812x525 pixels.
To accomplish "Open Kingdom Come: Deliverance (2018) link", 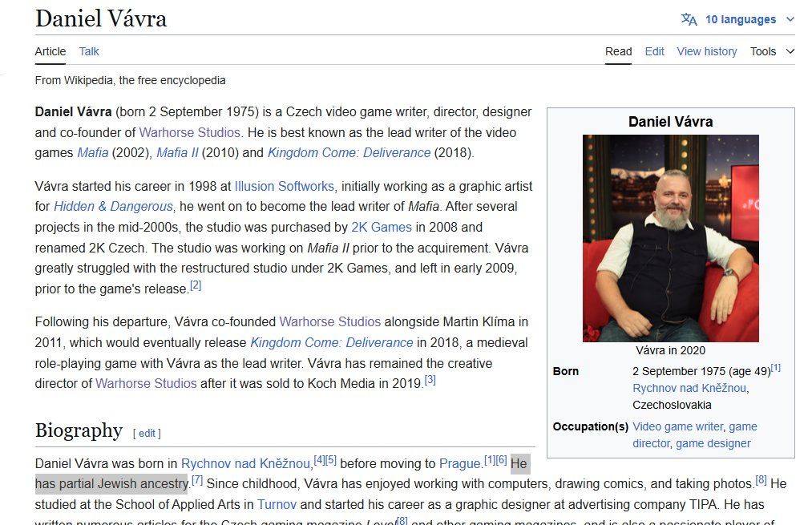I will pos(349,152).
